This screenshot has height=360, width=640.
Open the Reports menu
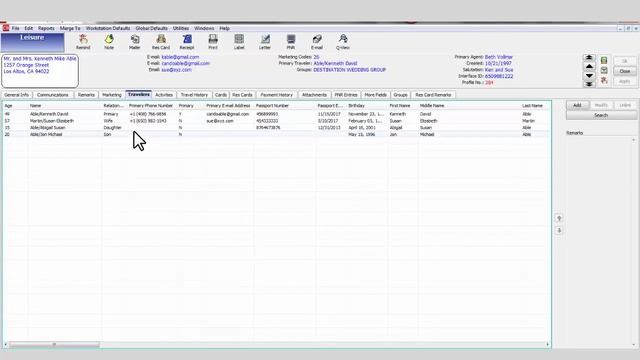pos(46,28)
